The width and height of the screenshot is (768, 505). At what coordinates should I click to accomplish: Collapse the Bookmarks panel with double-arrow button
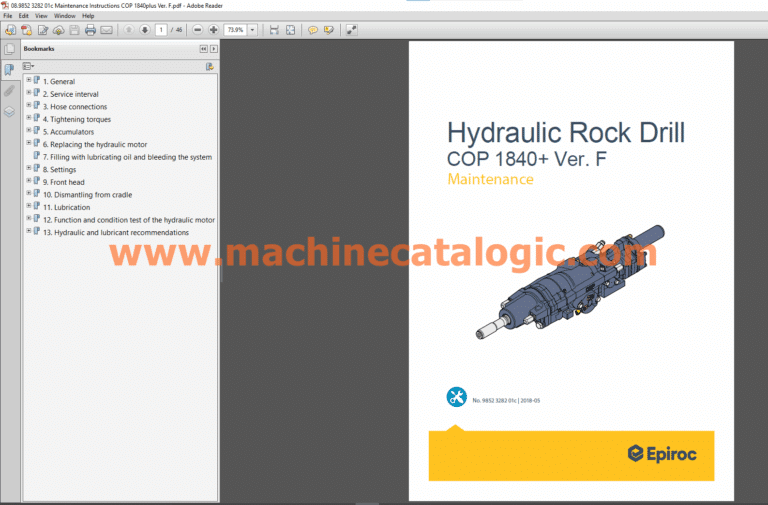tap(204, 49)
